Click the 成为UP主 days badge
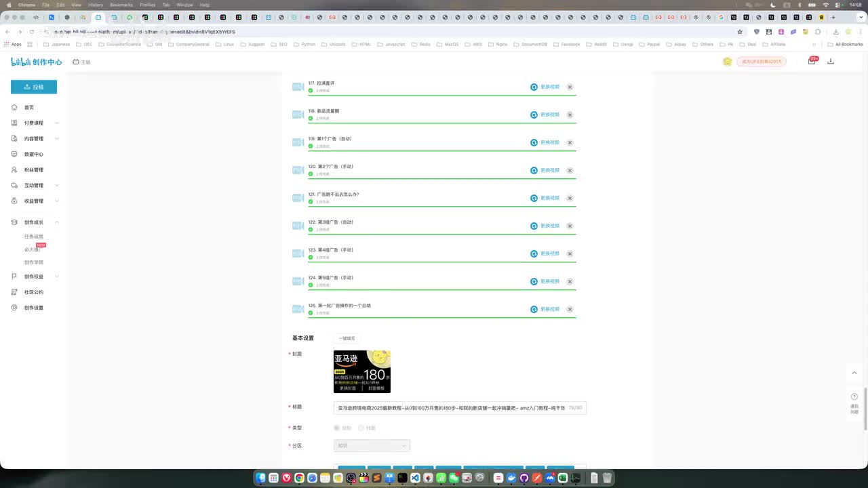 762,62
